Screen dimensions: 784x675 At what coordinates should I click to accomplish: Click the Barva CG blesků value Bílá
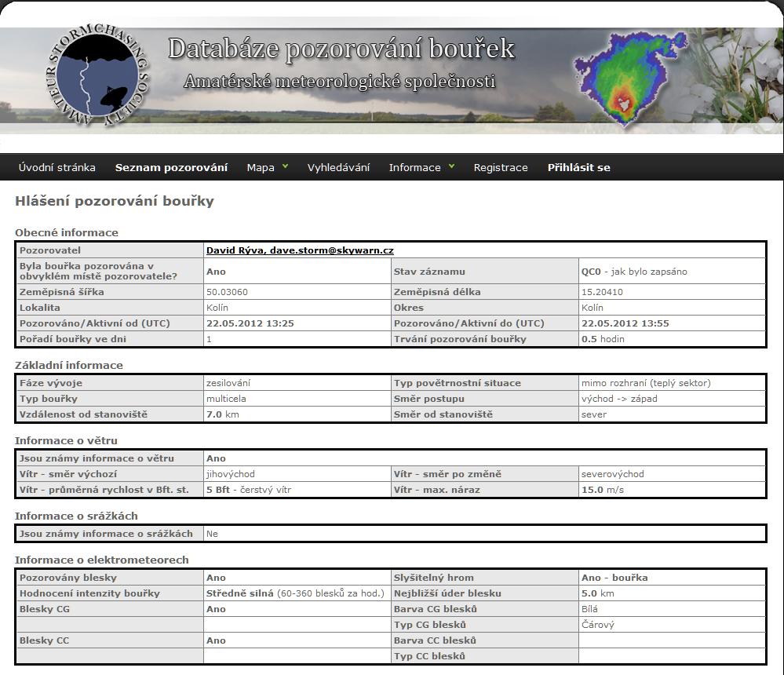589,609
